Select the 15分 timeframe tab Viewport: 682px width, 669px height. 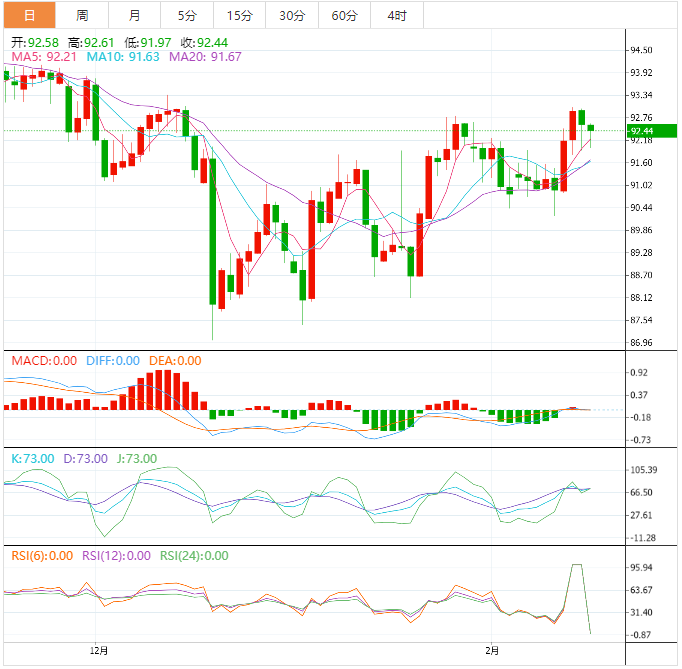pos(240,15)
